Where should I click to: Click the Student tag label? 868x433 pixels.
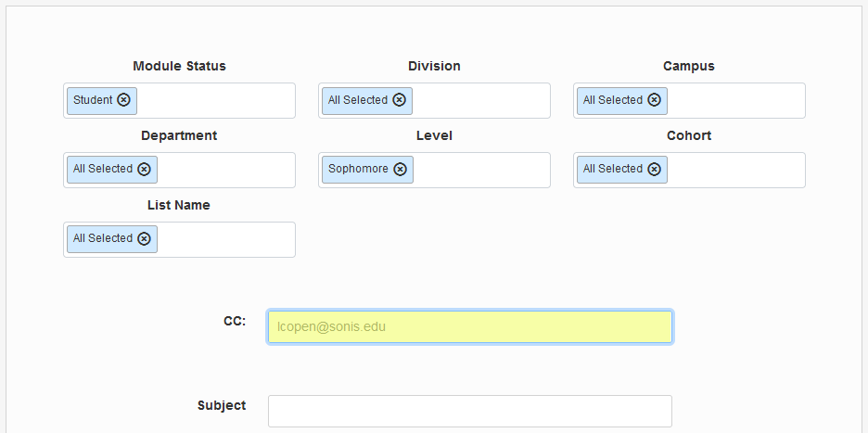(x=93, y=100)
